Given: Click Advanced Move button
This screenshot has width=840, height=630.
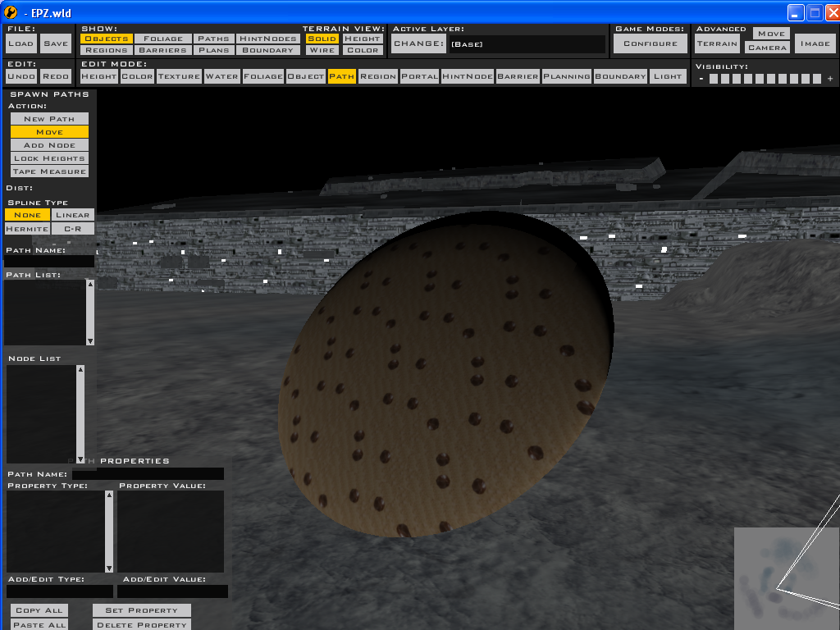Looking at the screenshot, I should point(771,34).
